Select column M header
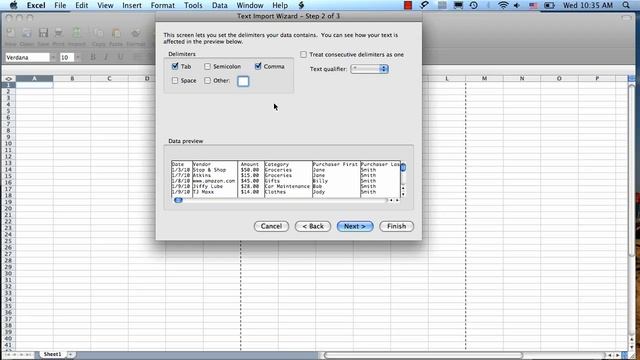 pyautogui.click(x=484, y=78)
